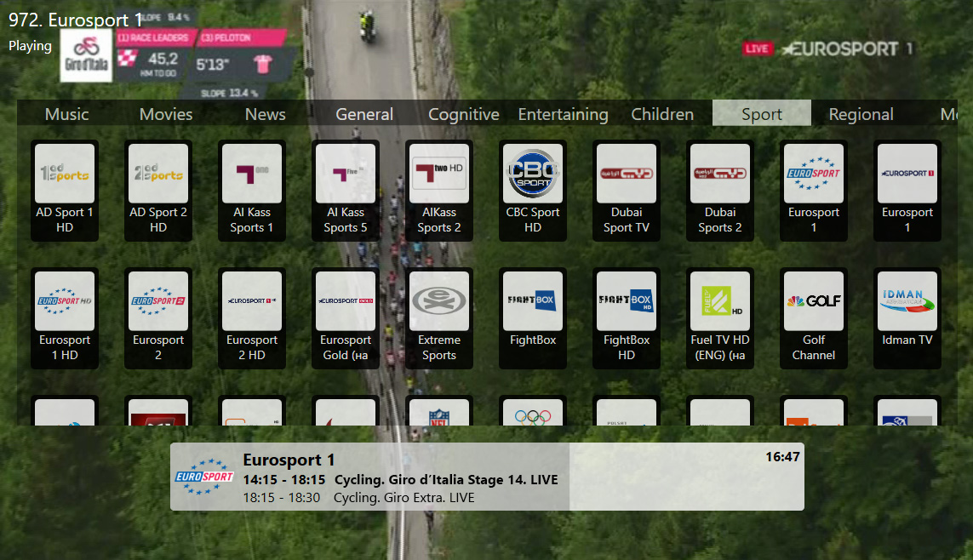Select the FightBox HD channel icon
Image resolution: width=973 pixels, height=560 pixels.
pyautogui.click(x=627, y=318)
